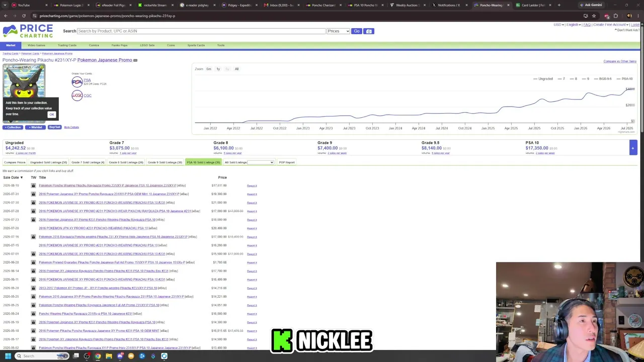Viewport: 644px width, 362px height.
Task: Open the Chrome profile avatar
Action: point(629,16)
